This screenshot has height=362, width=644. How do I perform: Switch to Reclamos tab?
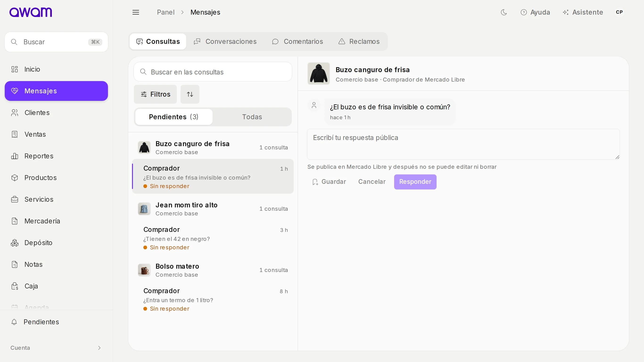point(359,41)
